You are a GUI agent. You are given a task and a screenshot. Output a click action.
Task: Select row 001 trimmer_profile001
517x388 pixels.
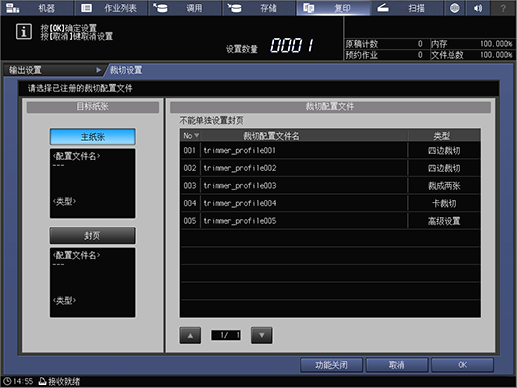point(330,150)
